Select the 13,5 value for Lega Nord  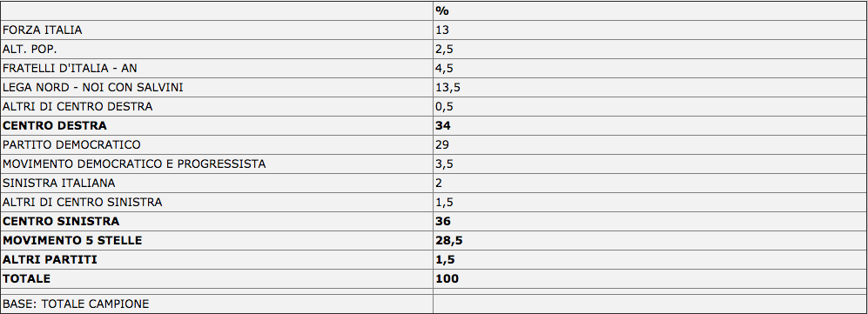pos(448,87)
